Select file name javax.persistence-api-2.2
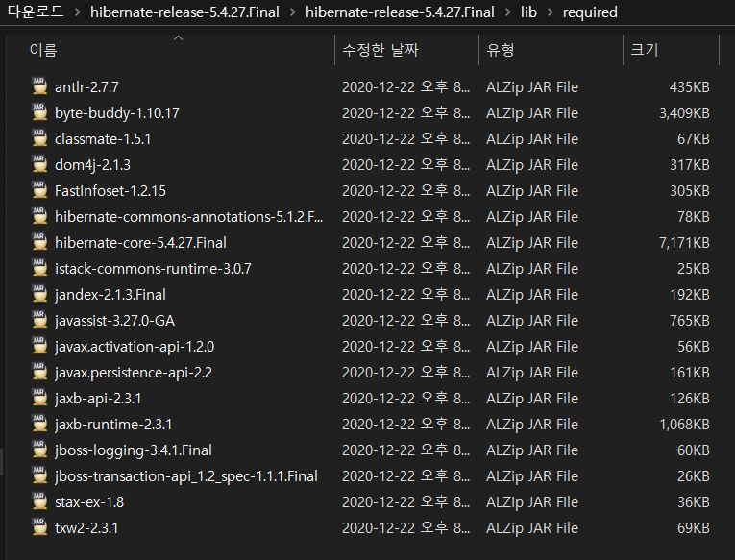Viewport: 735px width, 560px height. coord(134,373)
